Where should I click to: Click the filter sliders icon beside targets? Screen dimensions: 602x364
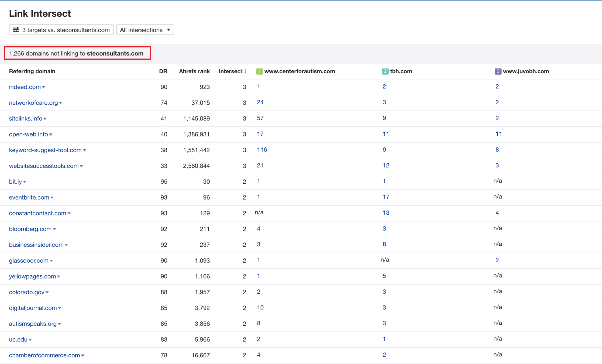tap(16, 30)
